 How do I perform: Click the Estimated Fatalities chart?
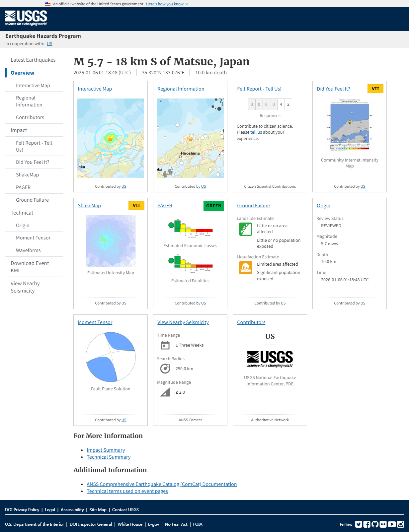(x=190, y=264)
